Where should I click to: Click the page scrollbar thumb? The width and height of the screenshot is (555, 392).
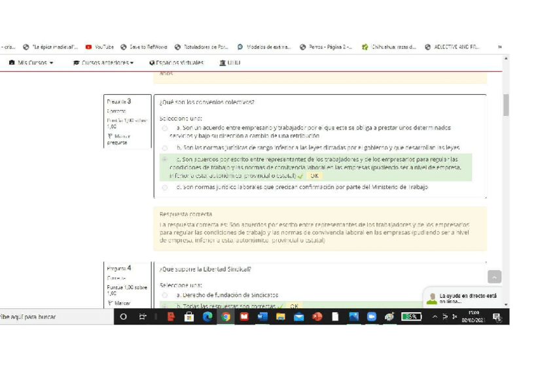(506, 105)
